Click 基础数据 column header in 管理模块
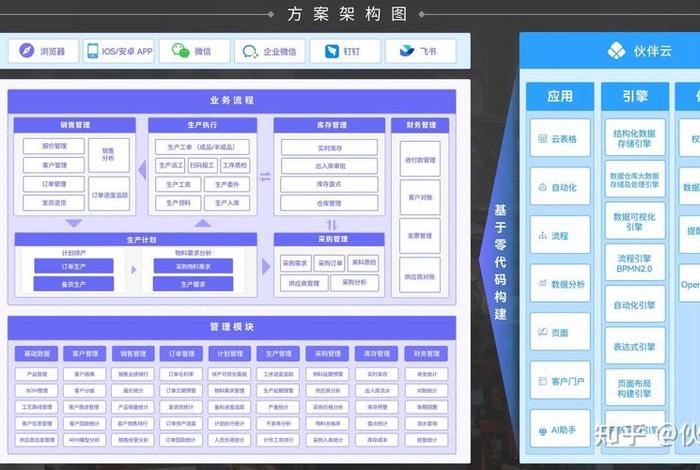The image size is (700, 470). [37, 354]
